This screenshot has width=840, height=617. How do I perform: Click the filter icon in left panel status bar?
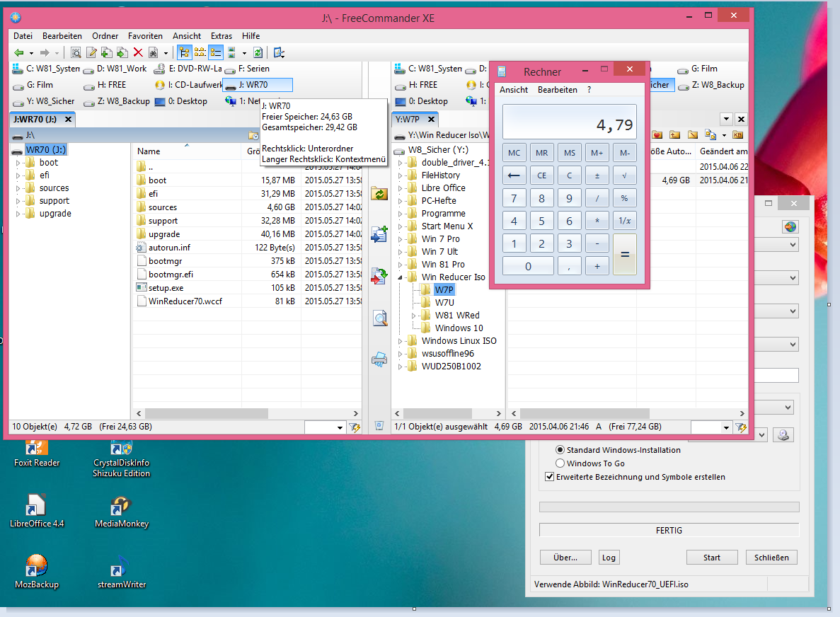tap(355, 427)
